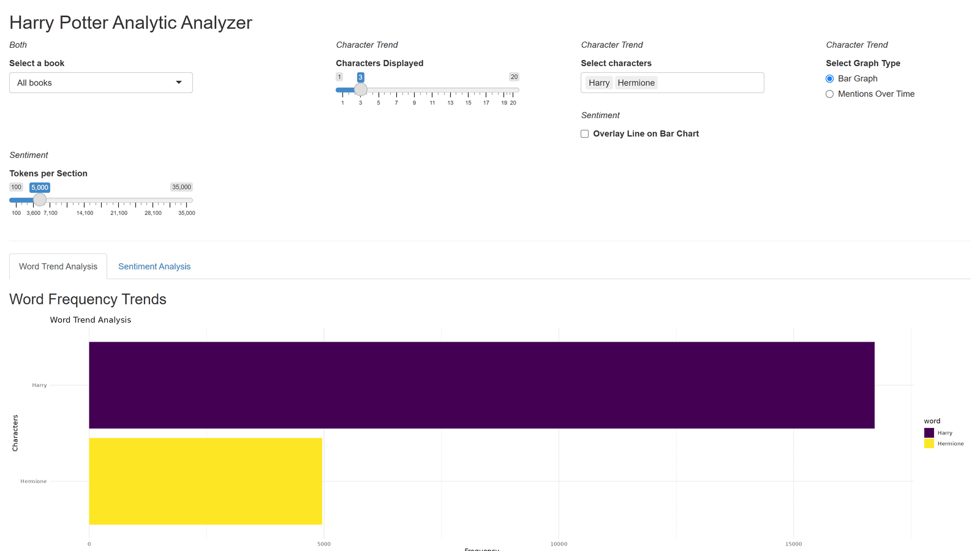Click the 'Harry' y-axis label

click(x=39, y=385)
